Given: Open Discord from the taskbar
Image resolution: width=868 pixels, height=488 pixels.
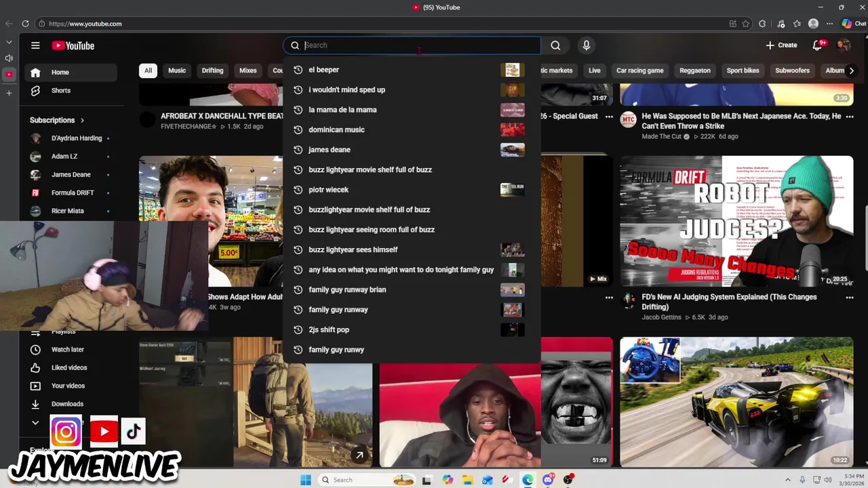Looking at the screenshot, I should pyautogui.click(x=548, y=480).
